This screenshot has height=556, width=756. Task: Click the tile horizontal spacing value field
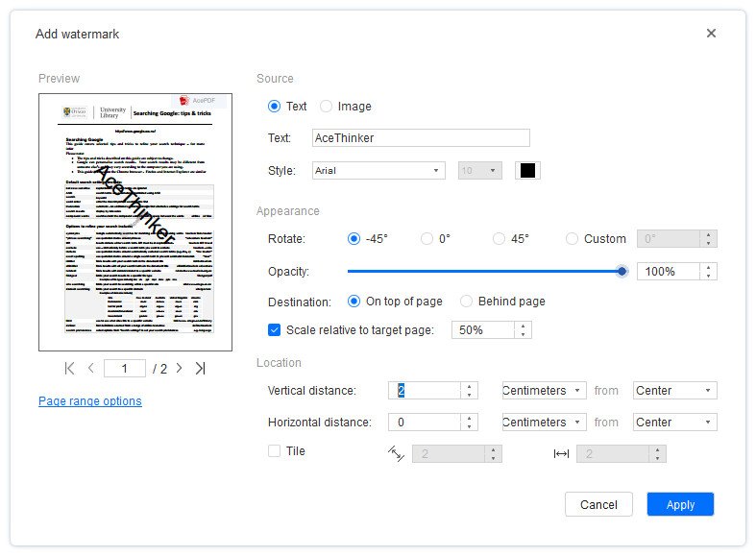click(613, 454)
